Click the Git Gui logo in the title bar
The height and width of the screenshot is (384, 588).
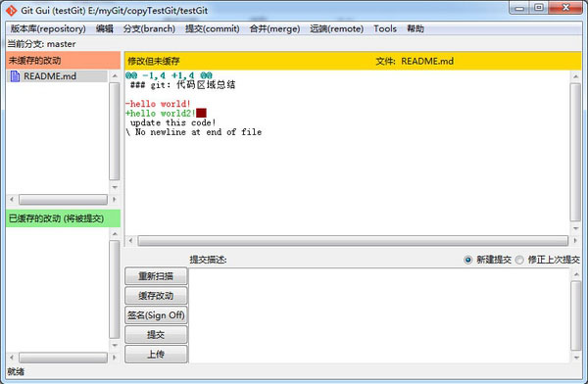pos(11,11)
